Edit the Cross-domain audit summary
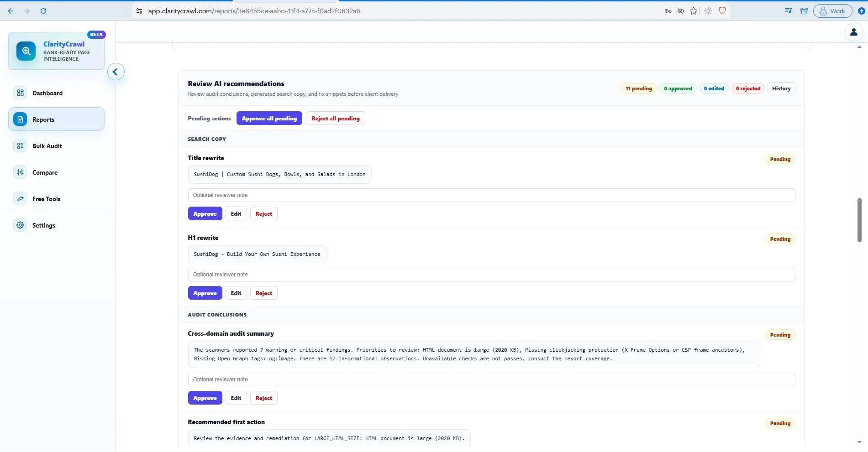868x452 pixels. [236, 398]
